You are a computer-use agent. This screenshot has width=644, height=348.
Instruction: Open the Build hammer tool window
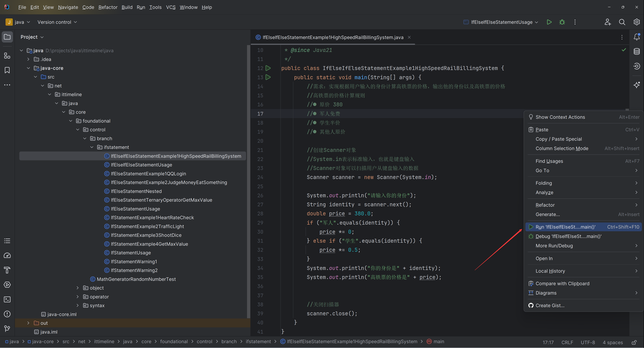pyautogui.click(x=7, y=270)
